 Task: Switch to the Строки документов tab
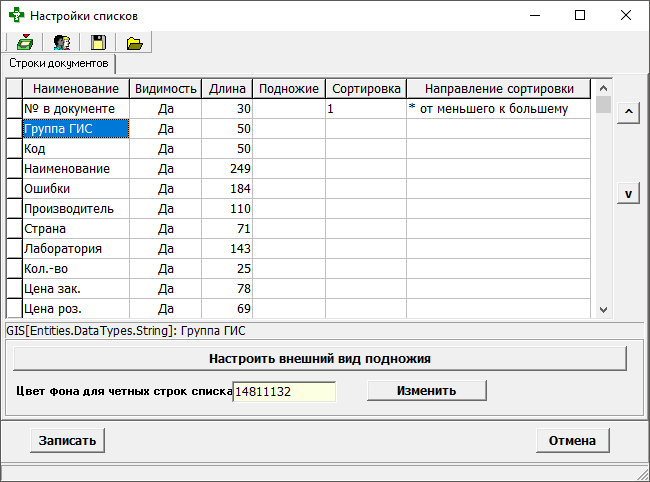point(58,63)
